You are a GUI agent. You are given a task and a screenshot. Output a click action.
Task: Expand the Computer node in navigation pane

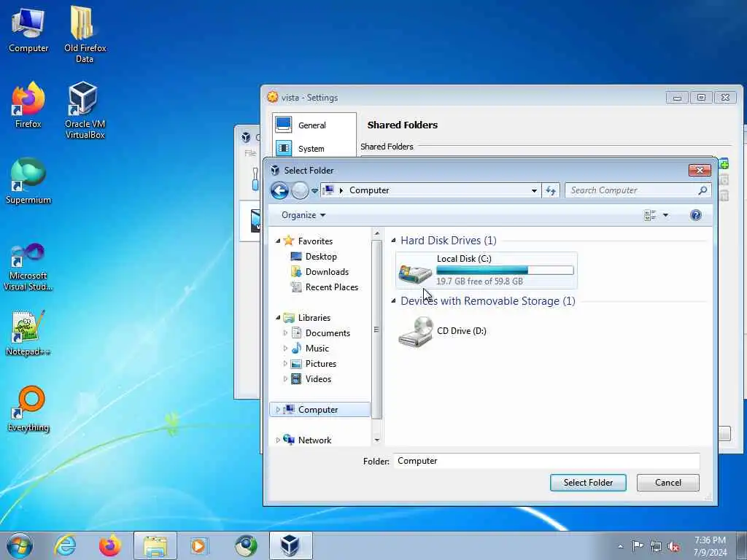pos(278,410)
